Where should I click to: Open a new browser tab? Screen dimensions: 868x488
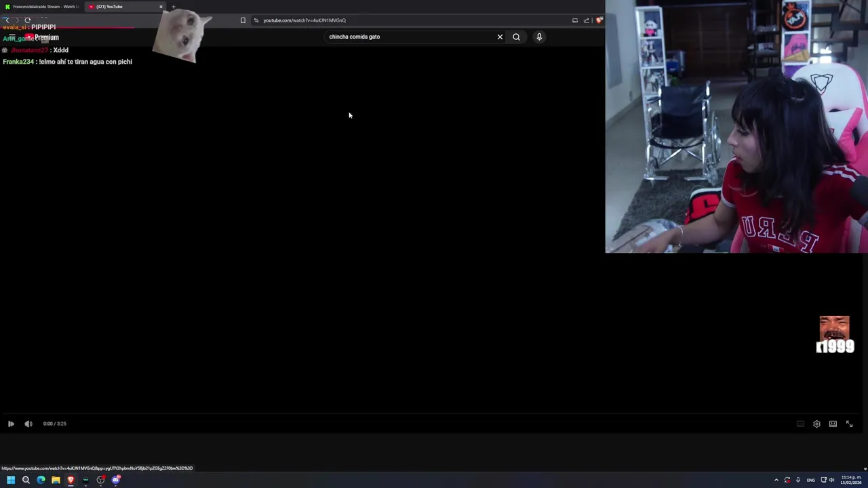click(x=174, y=7)
